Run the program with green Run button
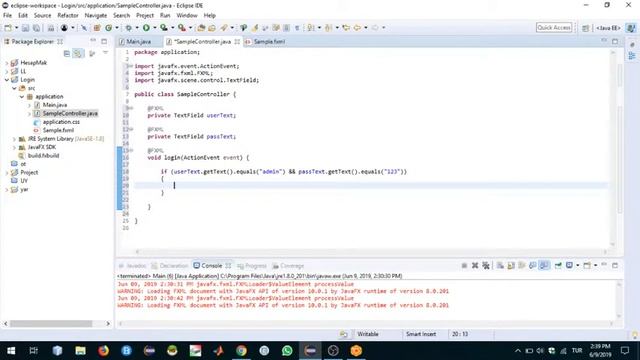This screenshot has height=360, width=640. pyautogui.click(x=146, y=28)
